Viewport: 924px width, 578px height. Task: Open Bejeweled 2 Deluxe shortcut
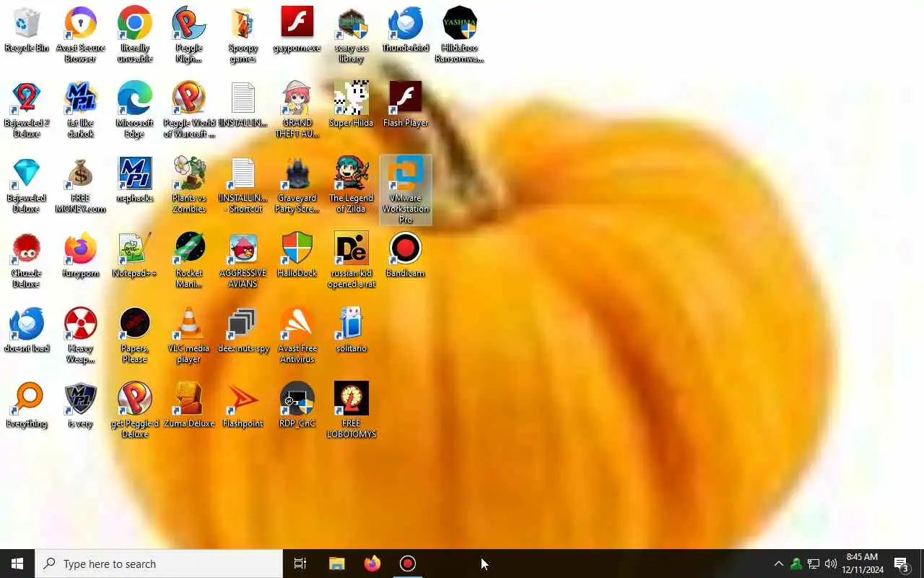click(x=26, y=110)
